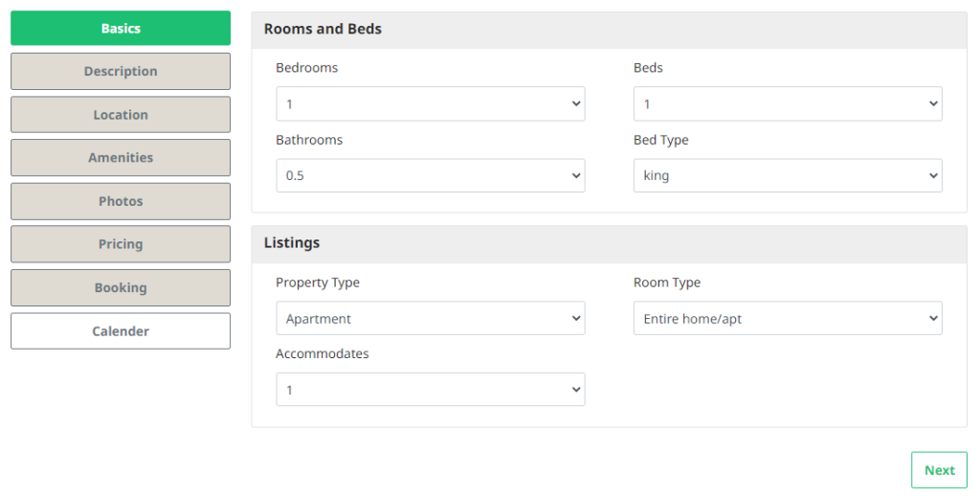Screen dimensions: 980x498
Task: Open the Bedrooms dropdown
Action: (x=430, y=103)
